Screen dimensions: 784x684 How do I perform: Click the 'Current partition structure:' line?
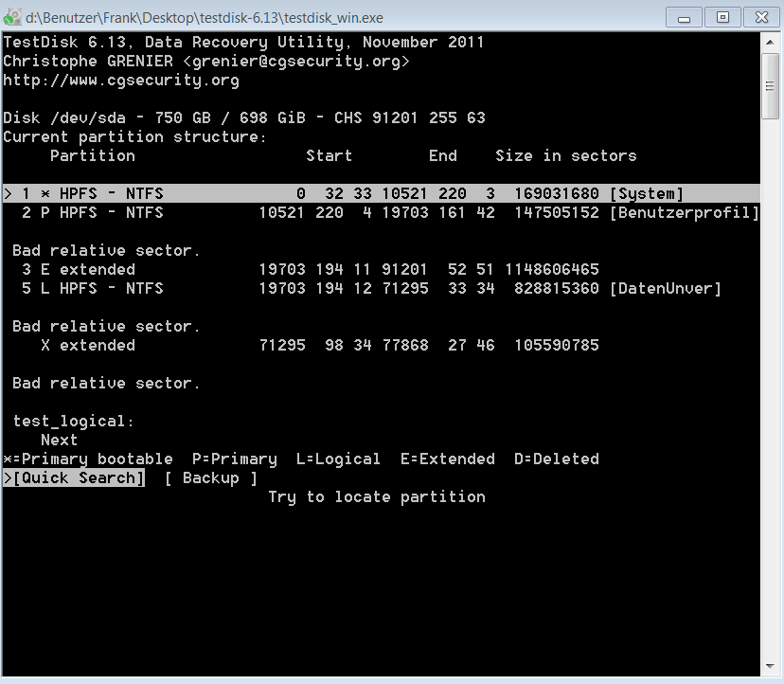tap(135, 136)
